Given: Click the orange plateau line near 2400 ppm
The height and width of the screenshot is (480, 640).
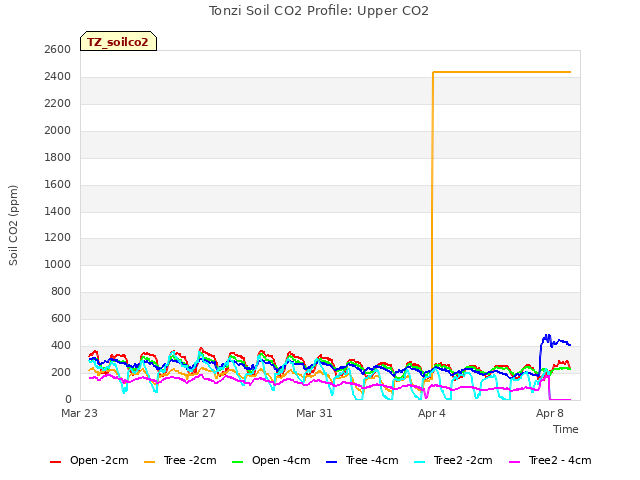Looking at the screenshot, I should (x=502, y=72).
